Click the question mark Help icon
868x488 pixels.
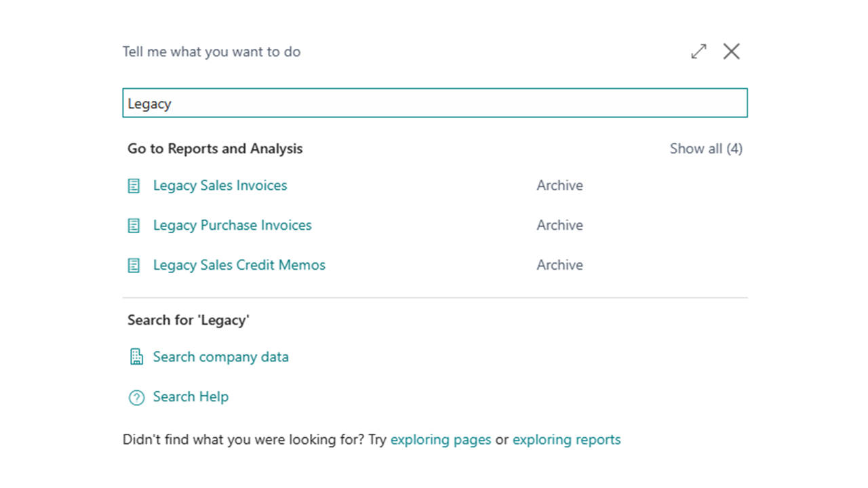(136, 398)
